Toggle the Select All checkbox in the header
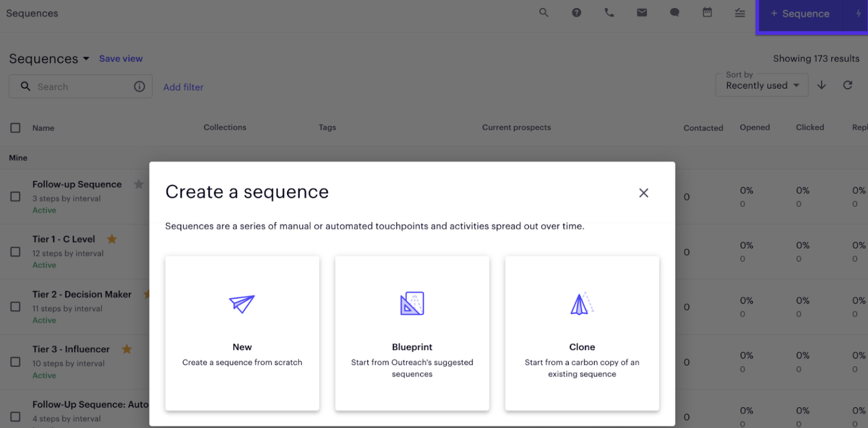This screenshot has height=428, width=868. (x=15, y=128)
